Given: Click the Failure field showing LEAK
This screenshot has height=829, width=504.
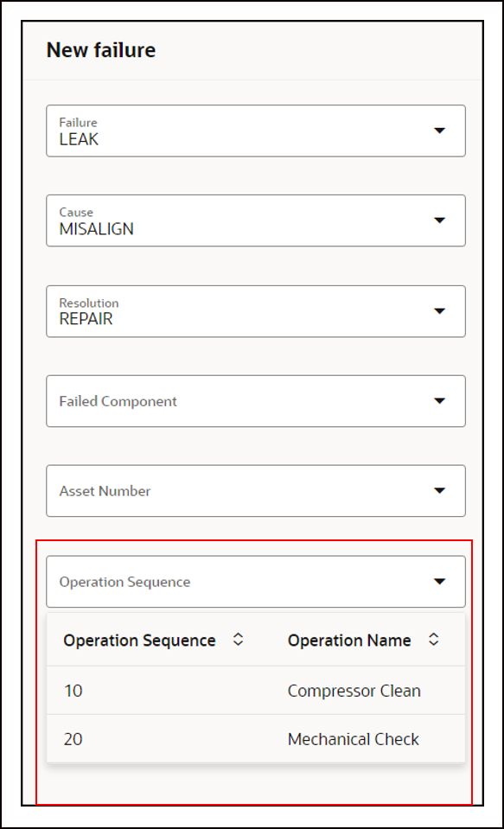Looking at the screenshot, I should (256, 131).
